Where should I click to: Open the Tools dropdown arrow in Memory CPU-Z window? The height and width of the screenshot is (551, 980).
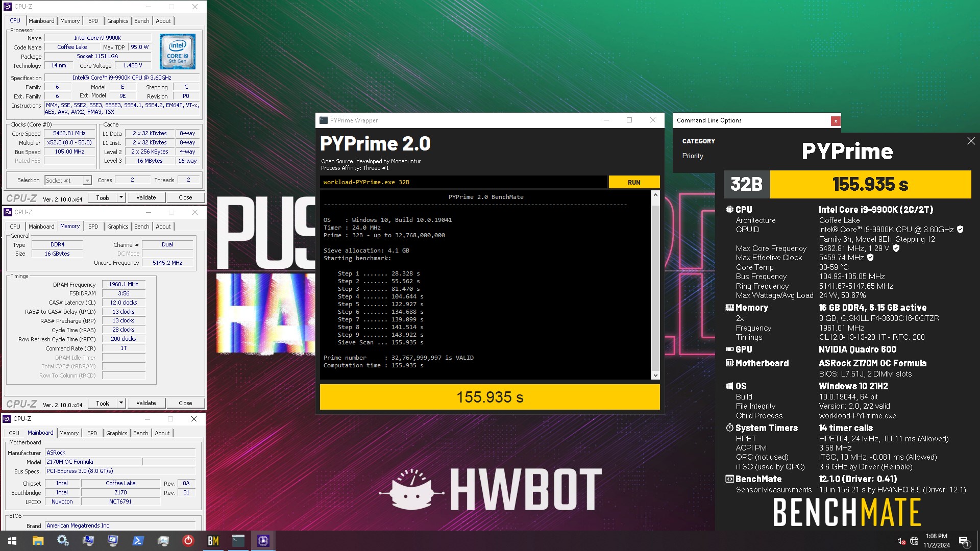(x=121, y=403)
